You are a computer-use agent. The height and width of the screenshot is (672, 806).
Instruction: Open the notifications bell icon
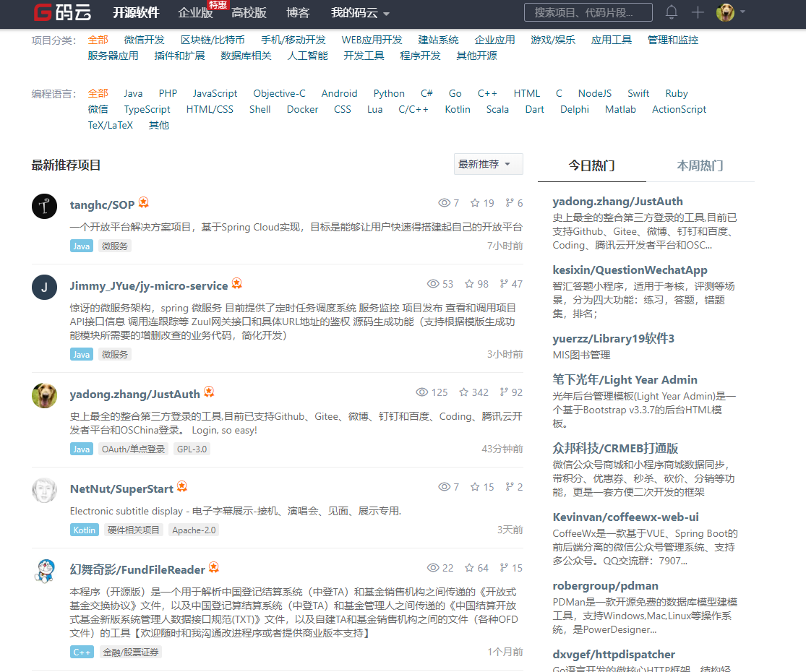pyautogui.click(x=671, y=12)
